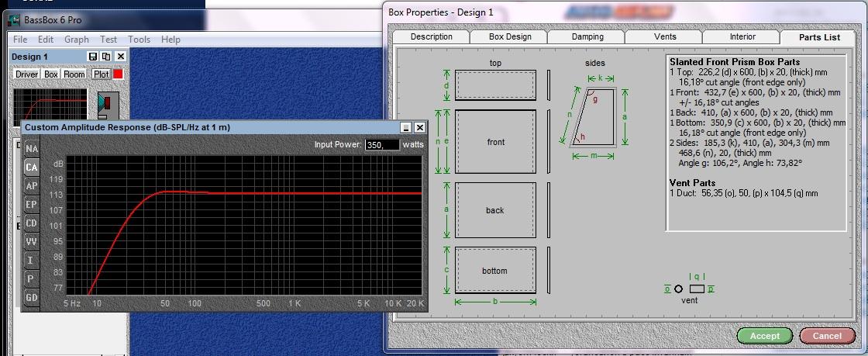868x356 pixels.
Task: Select the VV graph side tab
Action: 32,242
